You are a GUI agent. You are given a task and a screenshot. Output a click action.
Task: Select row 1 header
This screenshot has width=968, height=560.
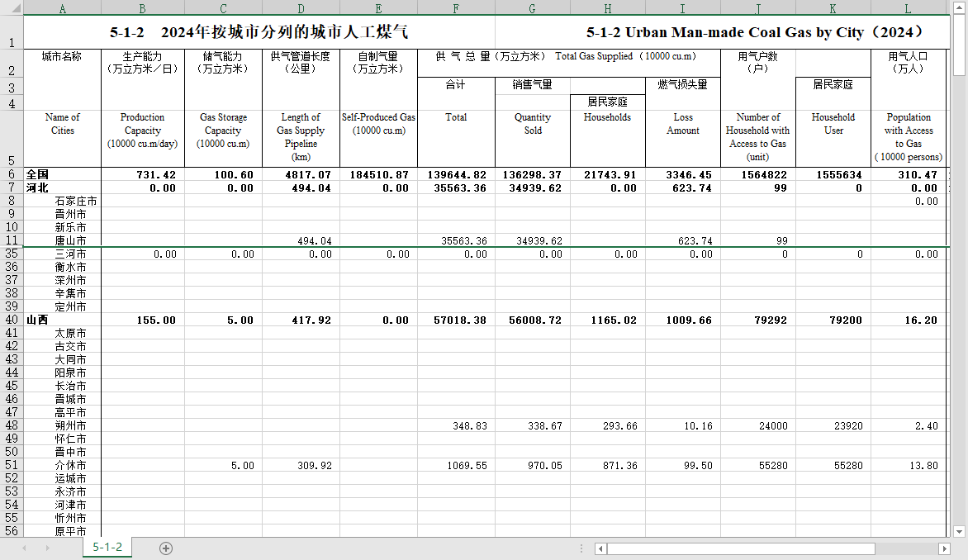pyautogui.click(x=12, y=32)
